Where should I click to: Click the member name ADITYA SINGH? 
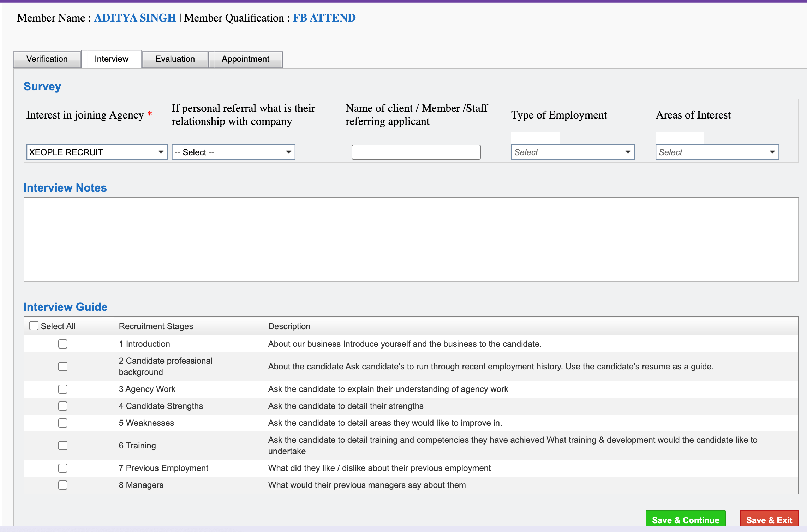coord(135,18)
